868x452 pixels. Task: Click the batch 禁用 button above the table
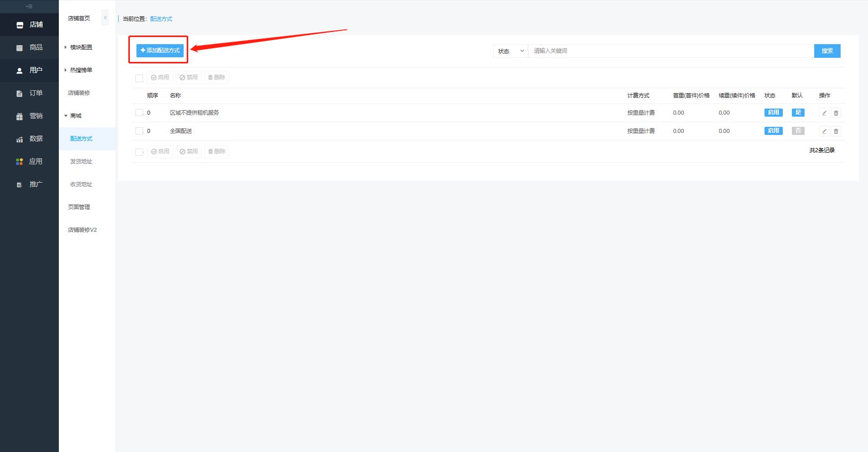click(x=189, y=78)
